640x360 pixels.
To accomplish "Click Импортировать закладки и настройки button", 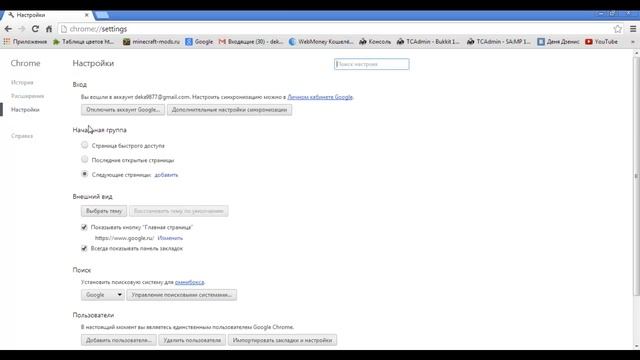I will pyautogui.click(x=282, y=340).
